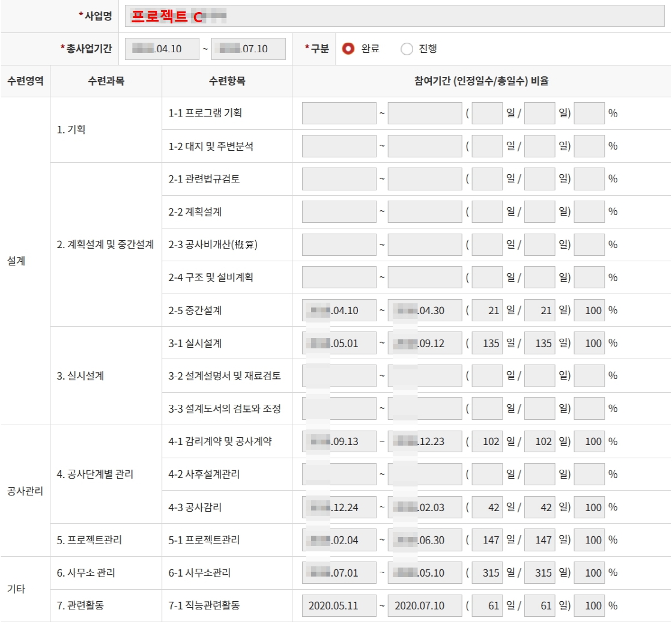Select the 완료 radio button
This screenshot has height=624, width=672.
point(349,49)
